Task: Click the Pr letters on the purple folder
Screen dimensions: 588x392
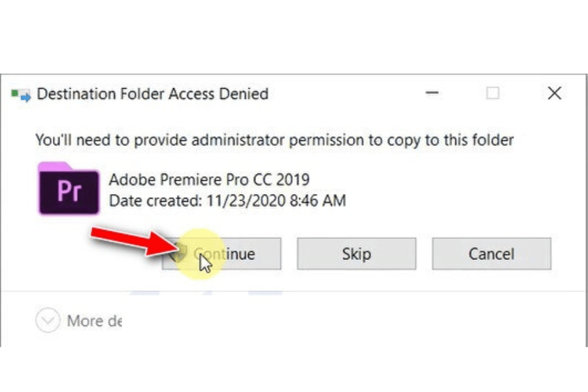Action: (x=69, y=192)
